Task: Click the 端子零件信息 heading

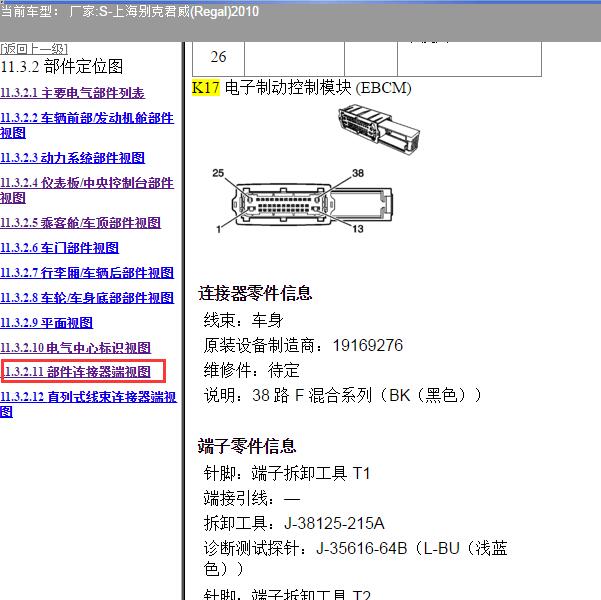Action: 247,446
